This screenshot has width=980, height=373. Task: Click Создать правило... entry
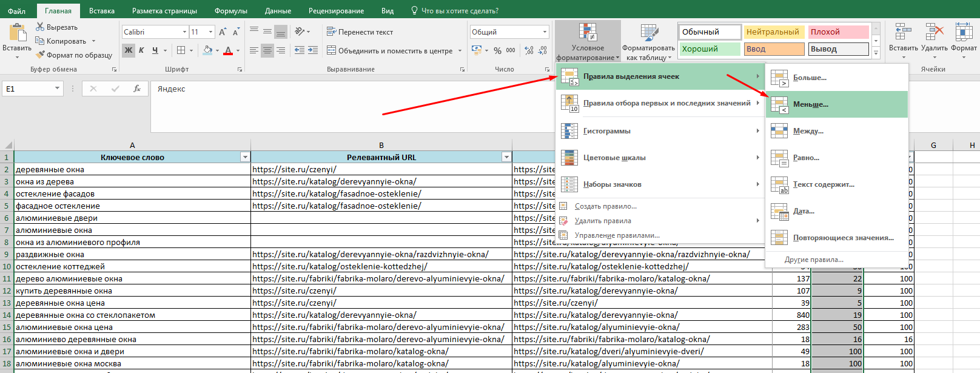(660, 206)
